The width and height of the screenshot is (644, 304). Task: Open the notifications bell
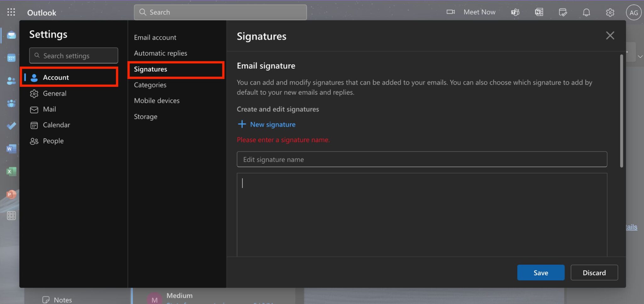click(x=586, y=12)
